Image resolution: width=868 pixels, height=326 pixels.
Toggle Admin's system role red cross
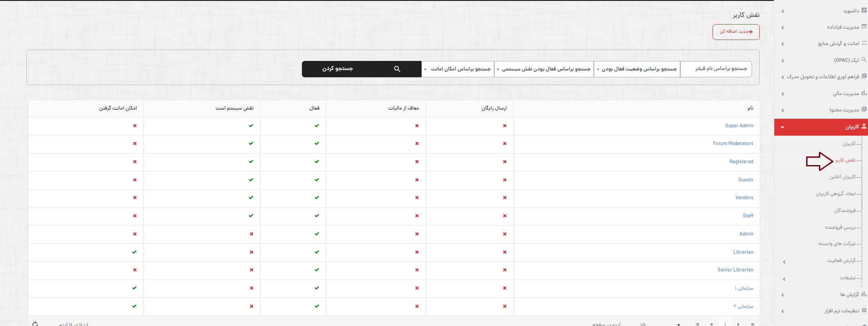251,234
